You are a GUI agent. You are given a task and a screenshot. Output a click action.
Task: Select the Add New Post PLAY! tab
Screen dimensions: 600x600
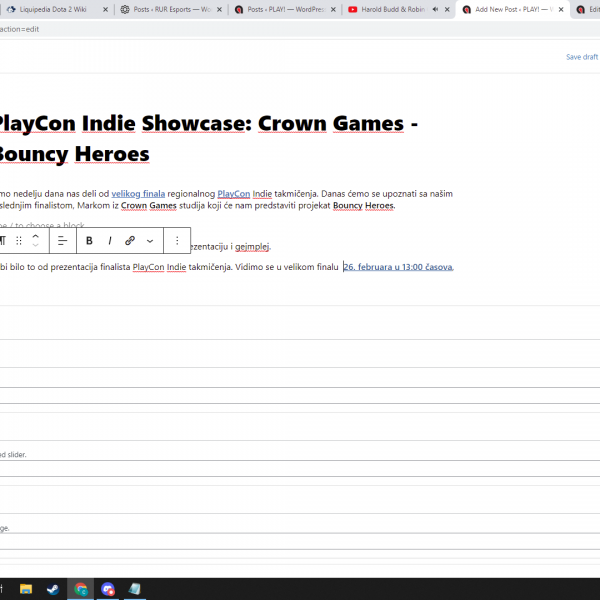pos(514,9)
